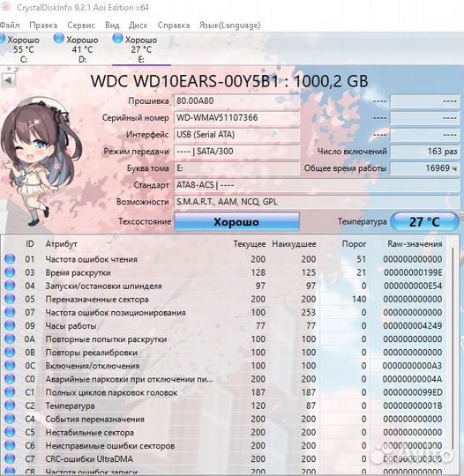Click the blue health orb above E:
The image size is (464, 476).
click(x=117, y=38)
